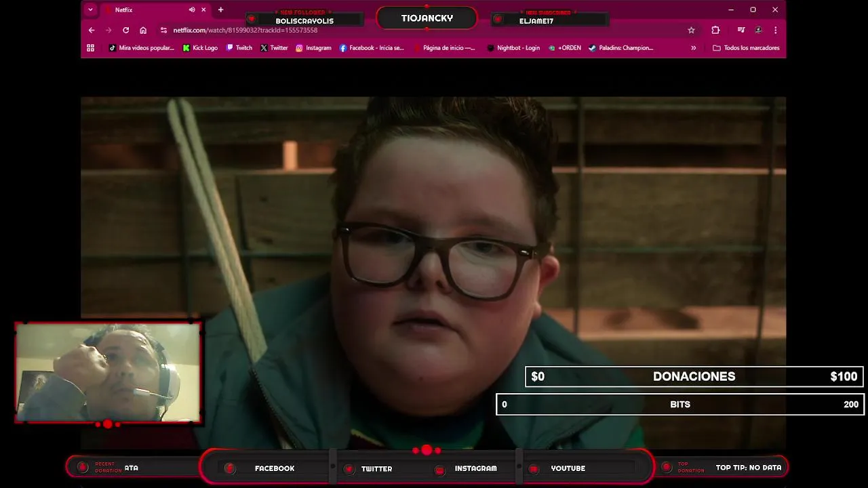Open the Twitch bookmark
Viewport: 868px width, 488px height.
tap(239, 47)
